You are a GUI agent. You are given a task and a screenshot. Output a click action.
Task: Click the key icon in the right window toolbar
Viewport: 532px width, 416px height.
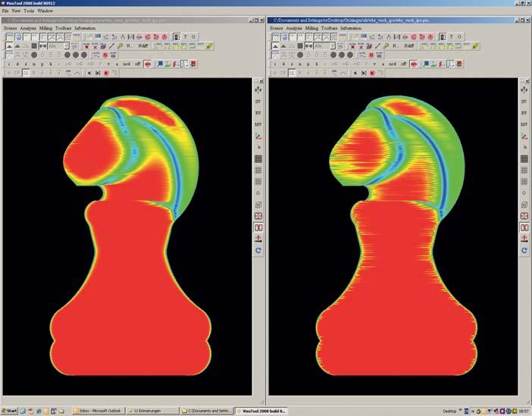pyautogui.click(x=386, y=45)
